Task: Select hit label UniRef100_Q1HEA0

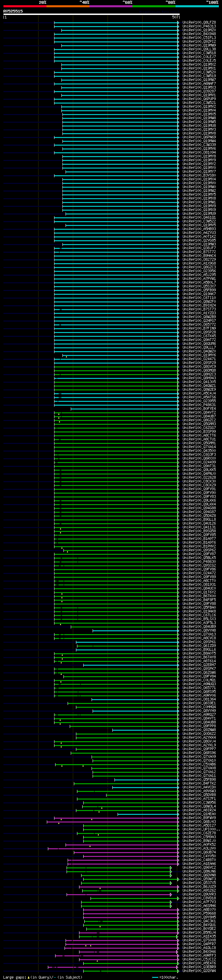Action: [x=199, y=814]
